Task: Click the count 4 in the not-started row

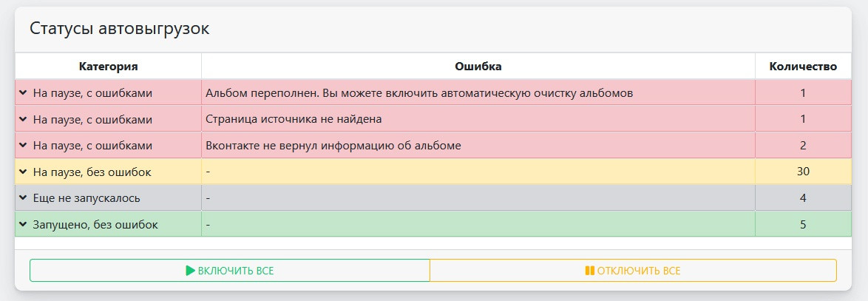Action: [x=803, y=198]
